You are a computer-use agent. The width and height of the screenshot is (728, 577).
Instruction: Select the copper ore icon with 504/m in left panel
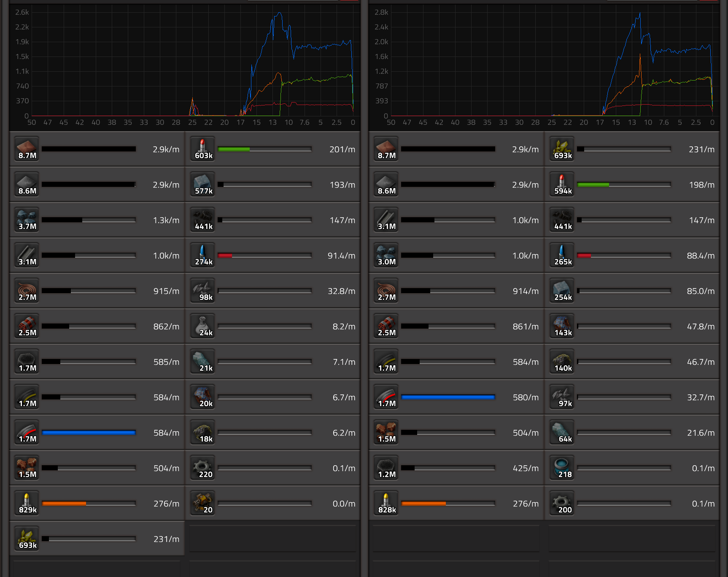pyautogui.click(x=27, y=468)
